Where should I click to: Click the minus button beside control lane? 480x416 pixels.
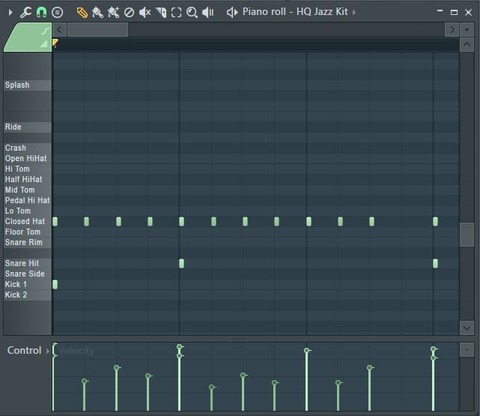pyautogui.click(x=467, y=350)
